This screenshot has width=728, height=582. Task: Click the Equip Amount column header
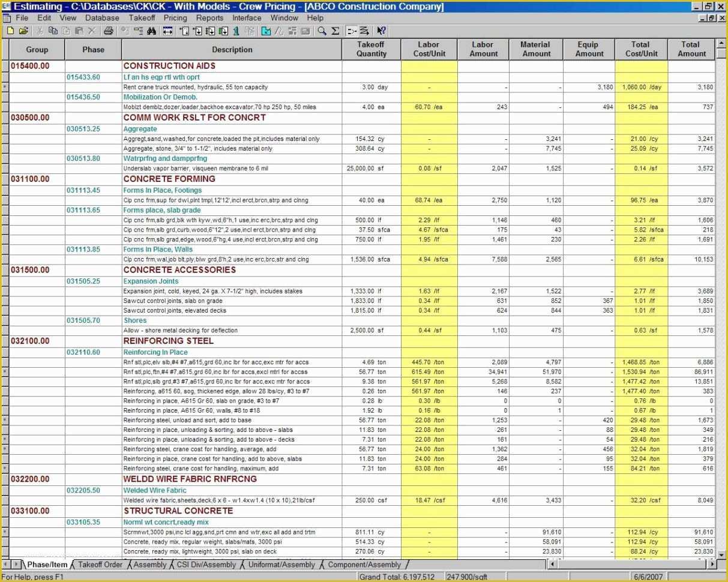point(589,49)
